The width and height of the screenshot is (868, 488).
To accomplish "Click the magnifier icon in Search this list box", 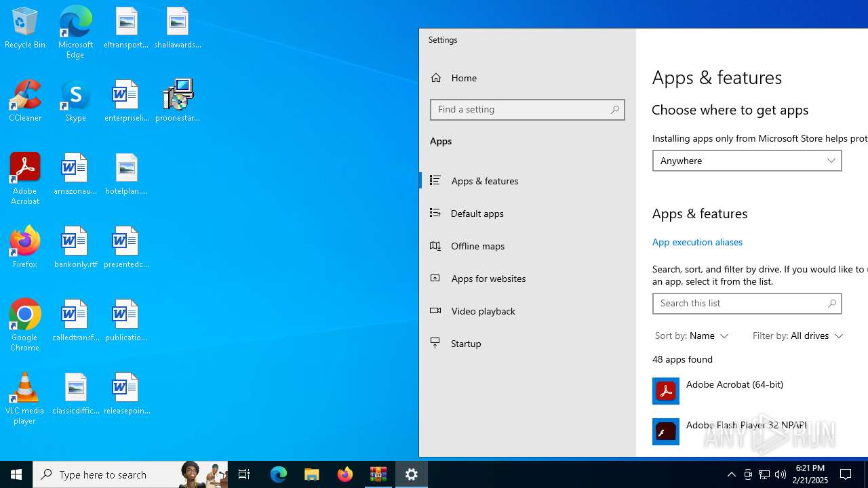I will coord(832,304).
